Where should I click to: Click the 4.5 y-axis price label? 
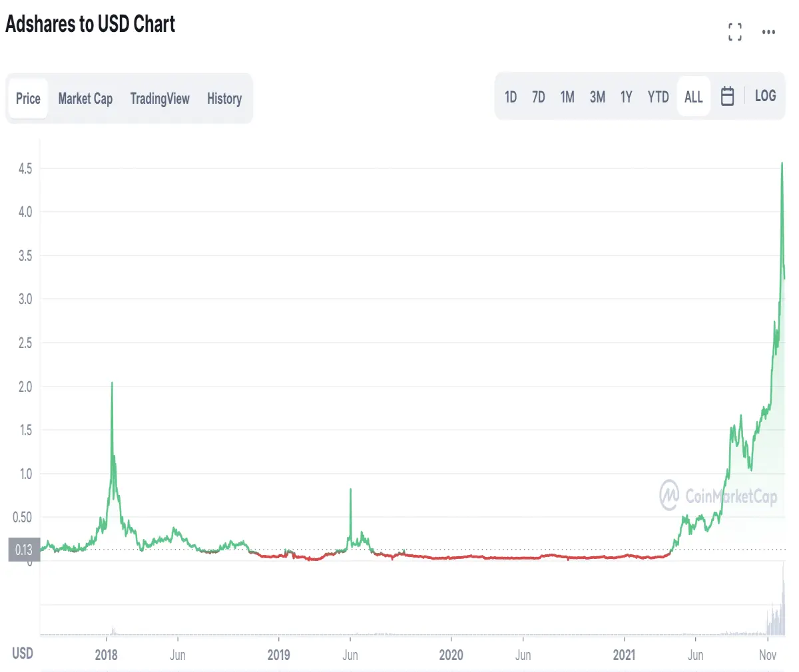pos(25,168)
